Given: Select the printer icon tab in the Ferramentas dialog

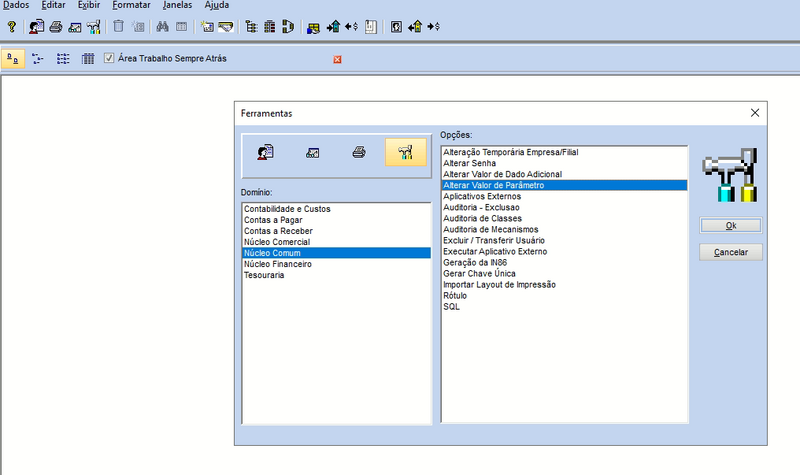Looking at the screenshot, I should click(359, 152).
